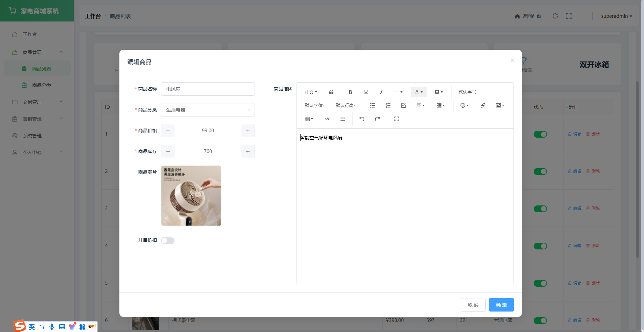644x332 pixels.
Task: Open 商品分类 in the sidebar menu
Action: click(41, 85)
